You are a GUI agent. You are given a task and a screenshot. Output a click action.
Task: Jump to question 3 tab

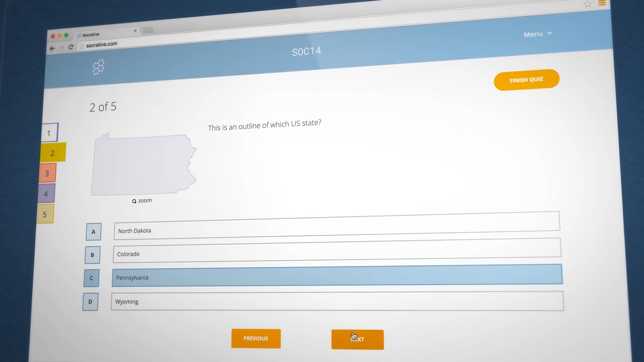[x=47, y=173]
